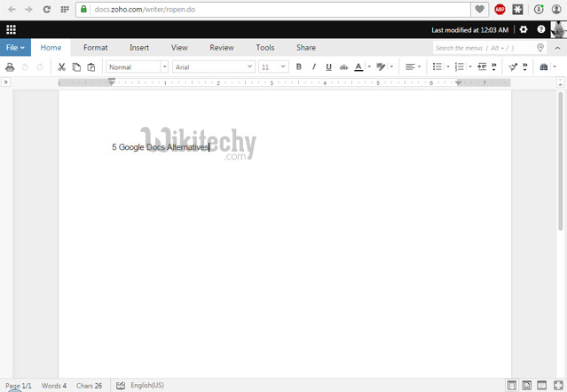The image size is (567, 392).
Task: Click the bulleted list icon
Action: click(x=436, y=67)
